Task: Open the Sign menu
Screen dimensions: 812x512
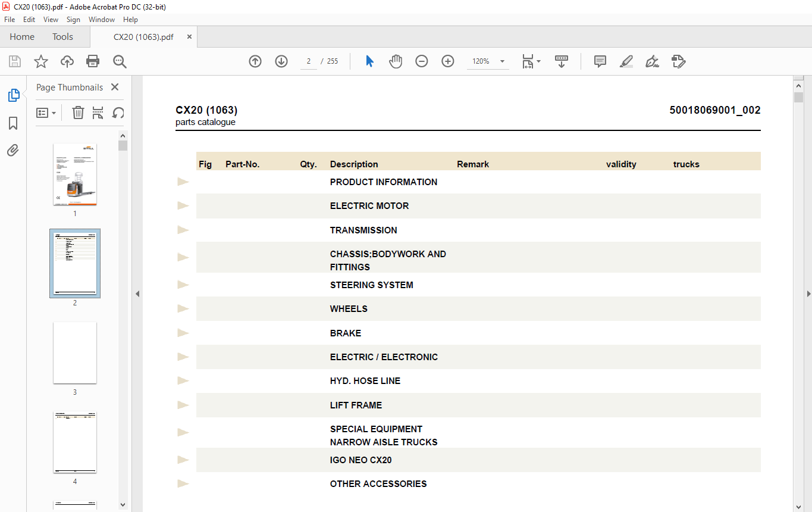Action: [73, 20]
